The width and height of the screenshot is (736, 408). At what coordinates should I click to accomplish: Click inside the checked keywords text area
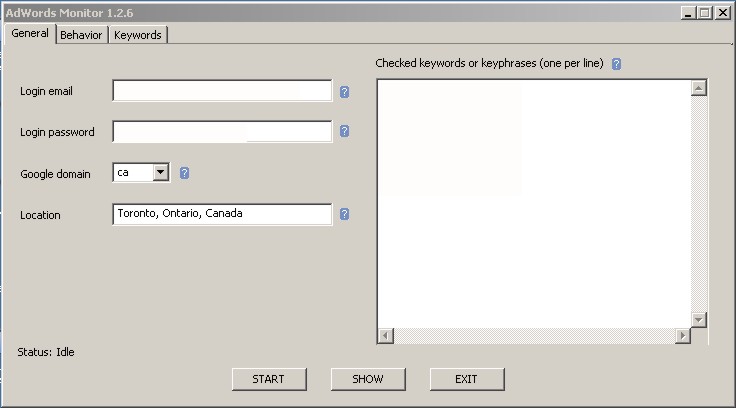pos(534,204)
